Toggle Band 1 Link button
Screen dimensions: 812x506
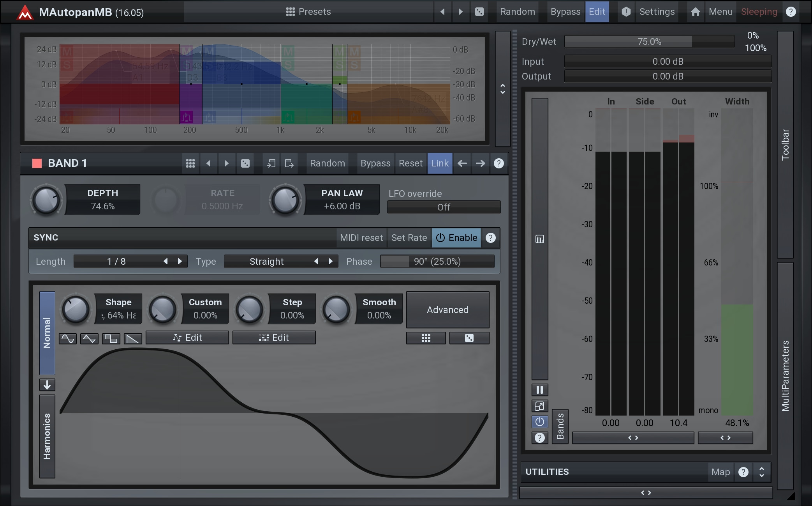point(440,163)
